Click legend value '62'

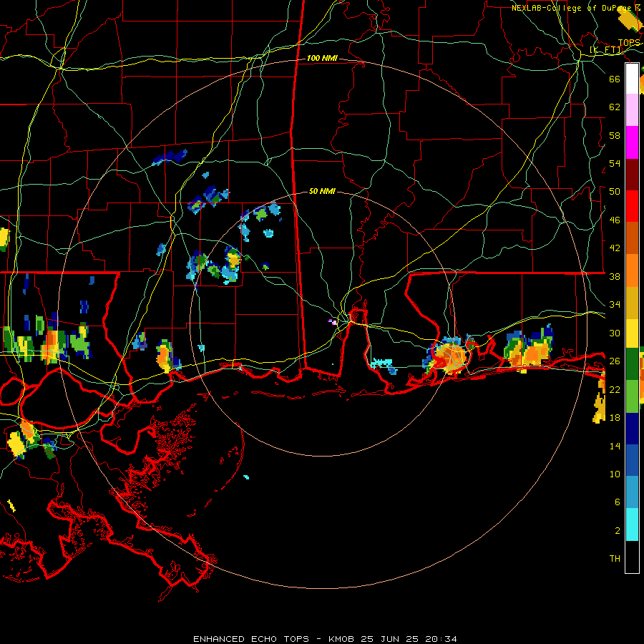tap(615, 107)
